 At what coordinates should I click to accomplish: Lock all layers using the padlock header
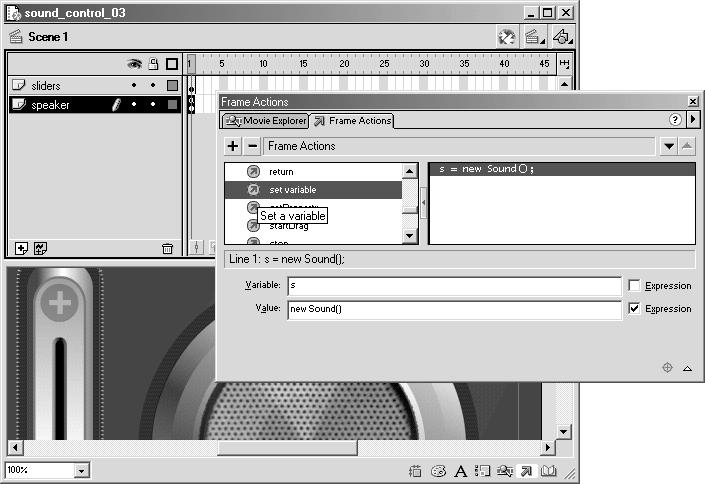tap(153, 64)
